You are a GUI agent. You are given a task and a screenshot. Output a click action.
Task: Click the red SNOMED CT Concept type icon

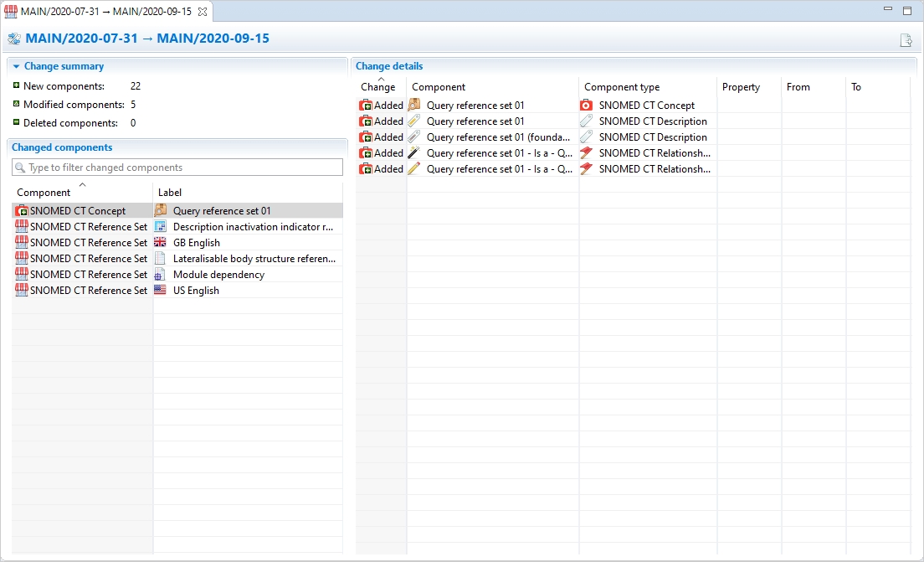coord(586,106)
